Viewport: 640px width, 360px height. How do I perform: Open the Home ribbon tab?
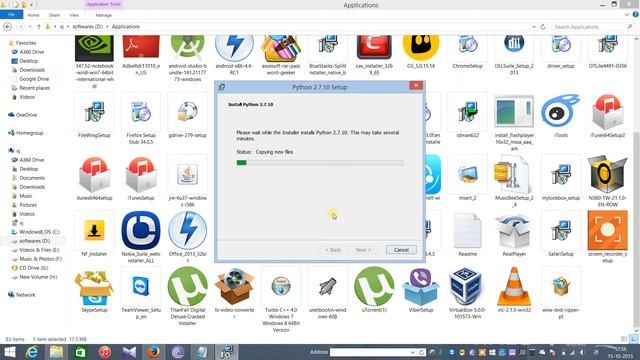[33, 15]
